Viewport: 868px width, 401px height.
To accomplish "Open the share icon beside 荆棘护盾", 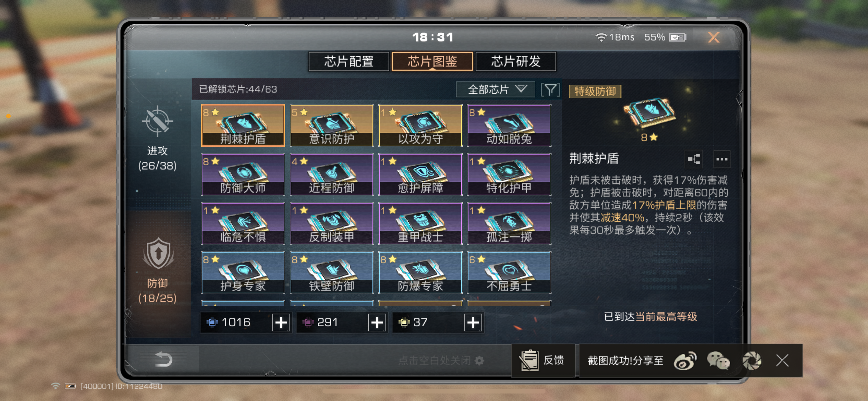I will coord(694,159).
